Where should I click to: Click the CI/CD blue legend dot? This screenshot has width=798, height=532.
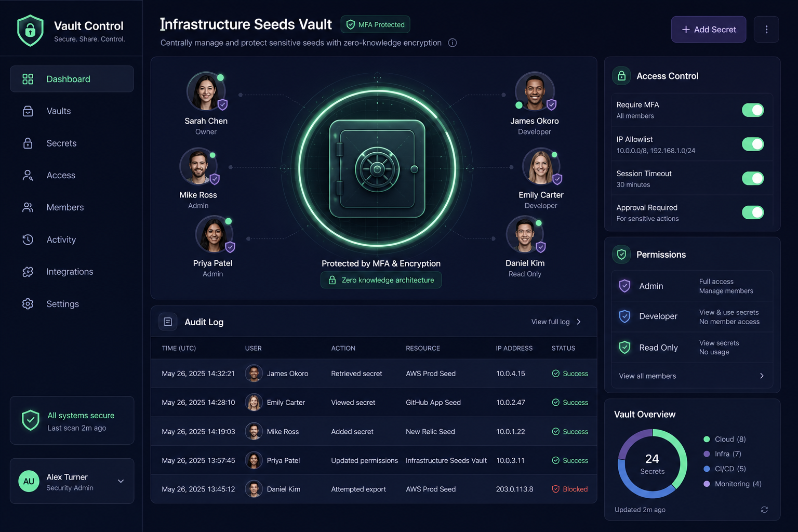707,469
